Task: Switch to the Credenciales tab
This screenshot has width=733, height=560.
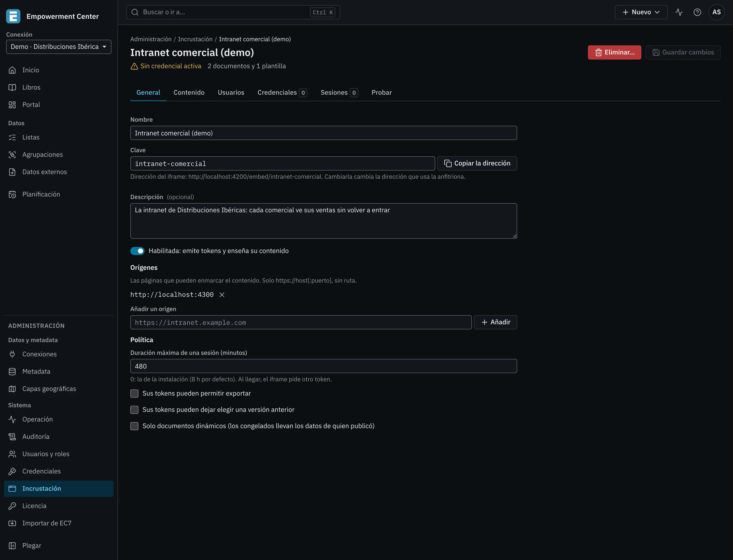Action: (282, 93)
